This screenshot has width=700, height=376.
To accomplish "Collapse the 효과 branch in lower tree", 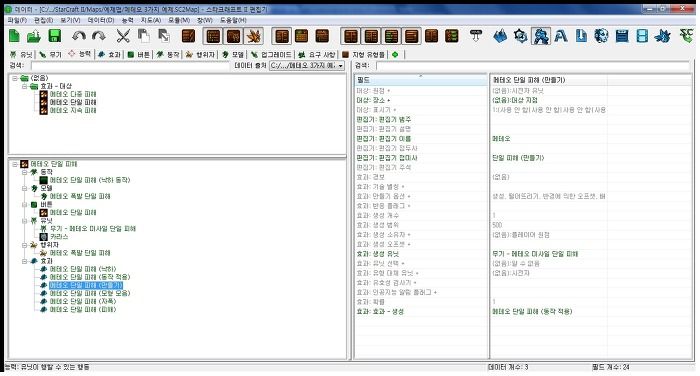I will point(25,261).
